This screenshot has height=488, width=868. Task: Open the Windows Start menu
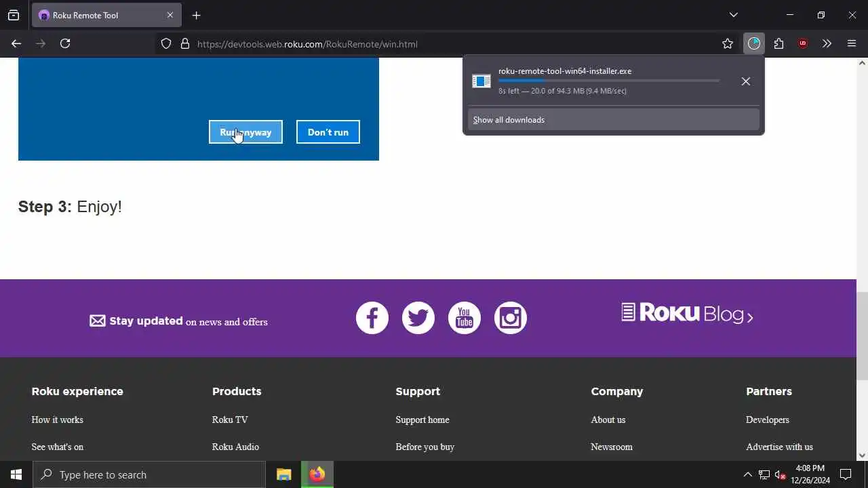16,474
